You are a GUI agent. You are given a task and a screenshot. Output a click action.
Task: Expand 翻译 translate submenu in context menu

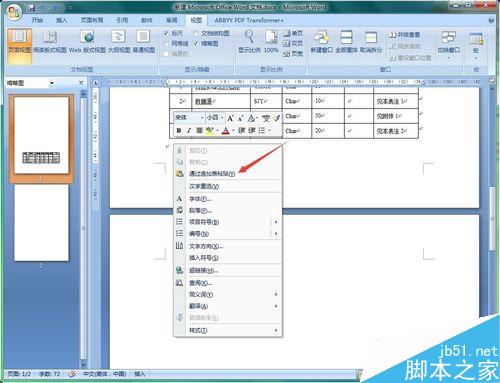pyautogui.click(x=276, y=306)
